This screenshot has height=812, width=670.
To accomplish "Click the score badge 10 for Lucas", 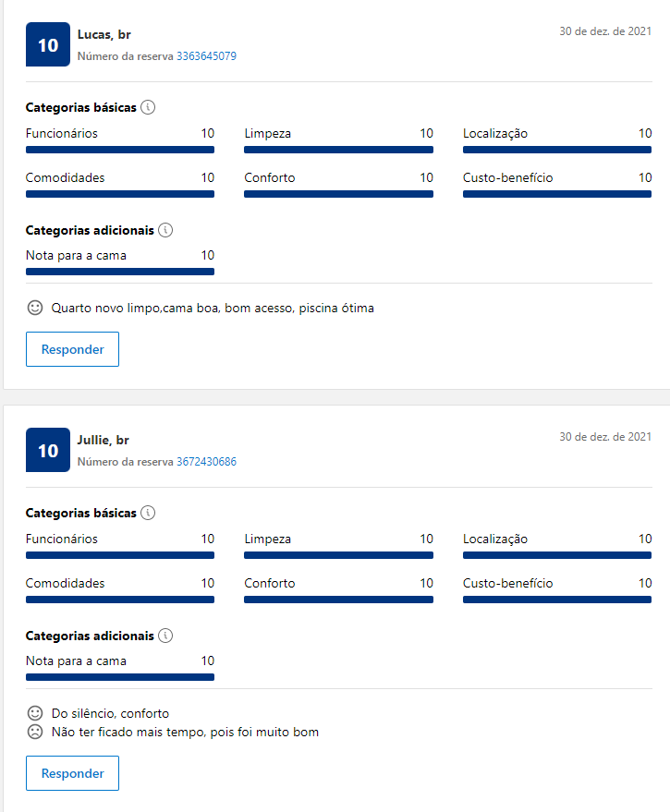I will [48, 44].
